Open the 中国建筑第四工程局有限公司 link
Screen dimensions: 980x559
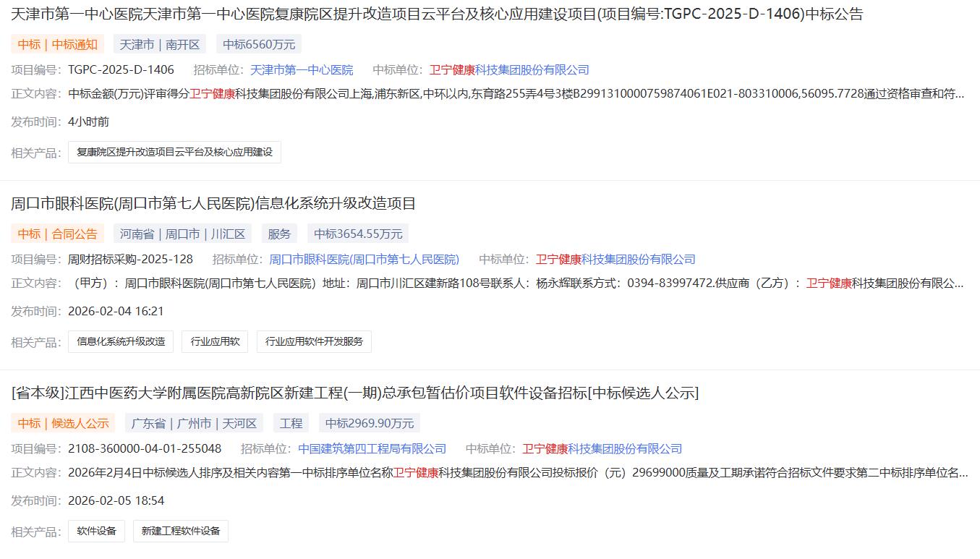372,448
